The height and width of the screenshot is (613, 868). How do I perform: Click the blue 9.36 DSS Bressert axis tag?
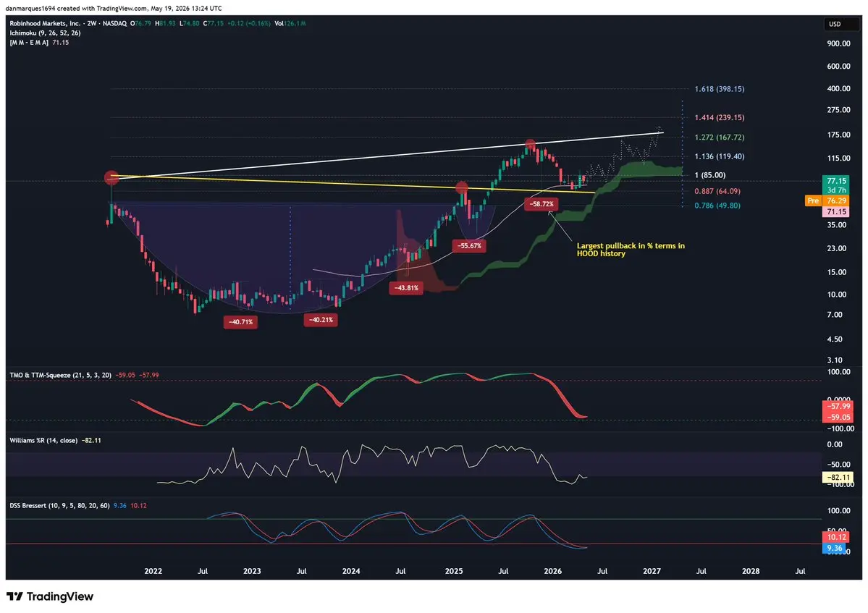pyautogui.click(x=834, y=549)
